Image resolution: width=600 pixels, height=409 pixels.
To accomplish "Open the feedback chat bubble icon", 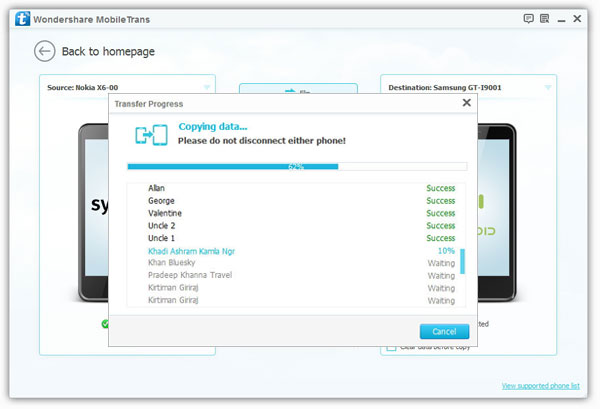I will 528,19.
